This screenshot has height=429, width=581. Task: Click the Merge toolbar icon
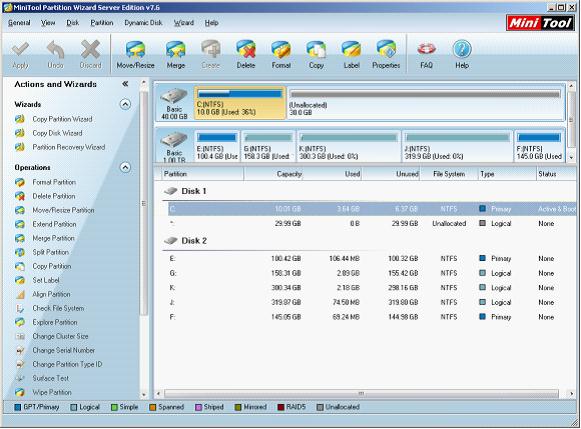pos(175,50)
